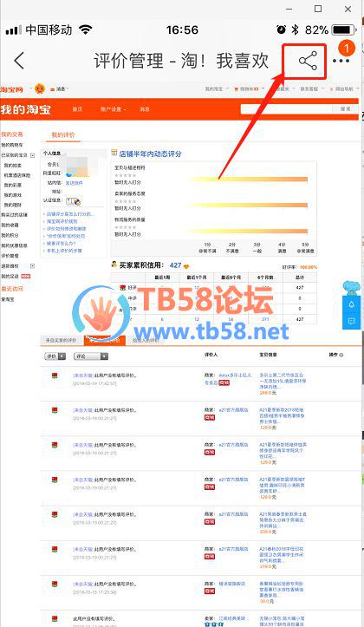Open the three-dot more options menu

click(x=341, y=61)
